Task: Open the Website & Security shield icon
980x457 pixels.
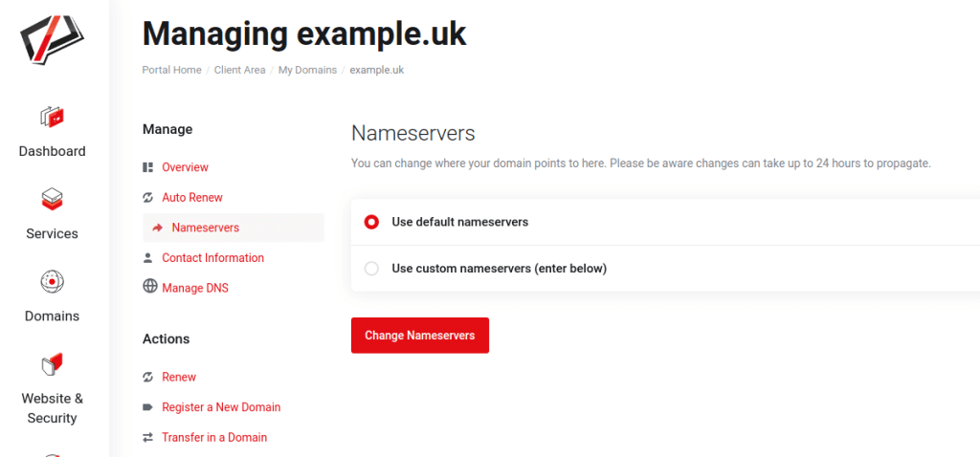Action: (52, 364)
